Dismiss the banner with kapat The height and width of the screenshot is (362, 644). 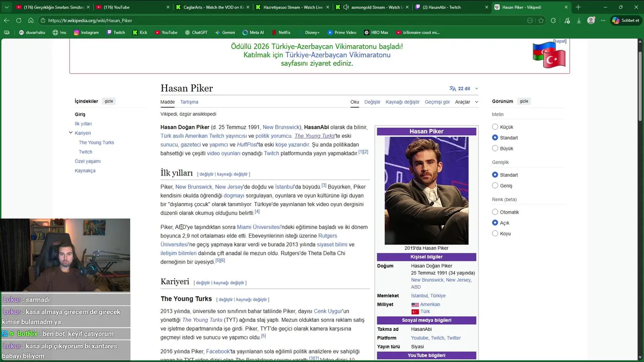point(560,41)
